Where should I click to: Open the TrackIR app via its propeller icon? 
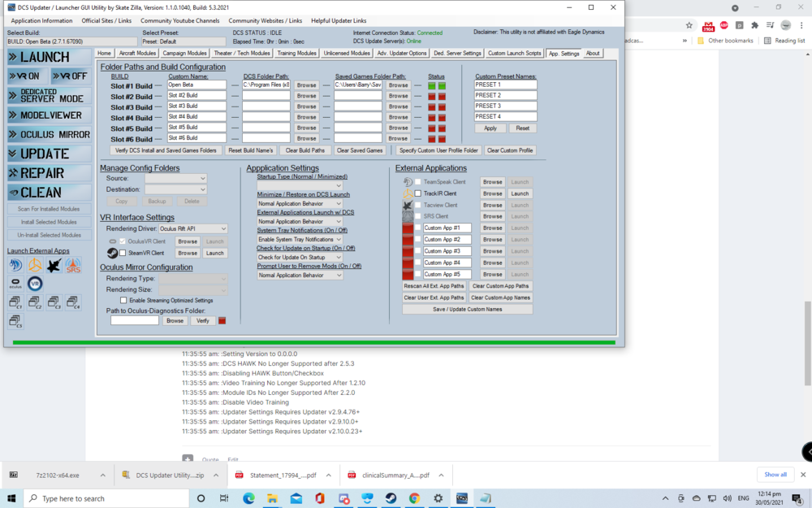(x=34, y=265)
